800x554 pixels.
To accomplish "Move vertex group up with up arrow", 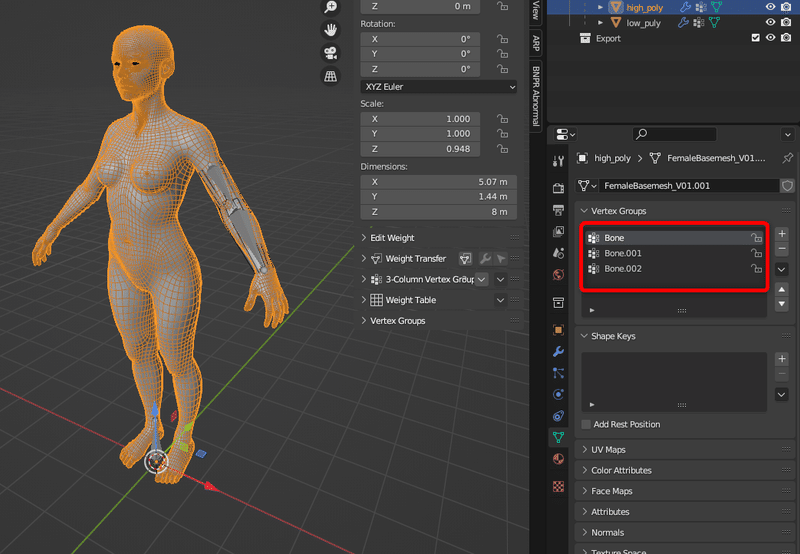I will (782, 289).
